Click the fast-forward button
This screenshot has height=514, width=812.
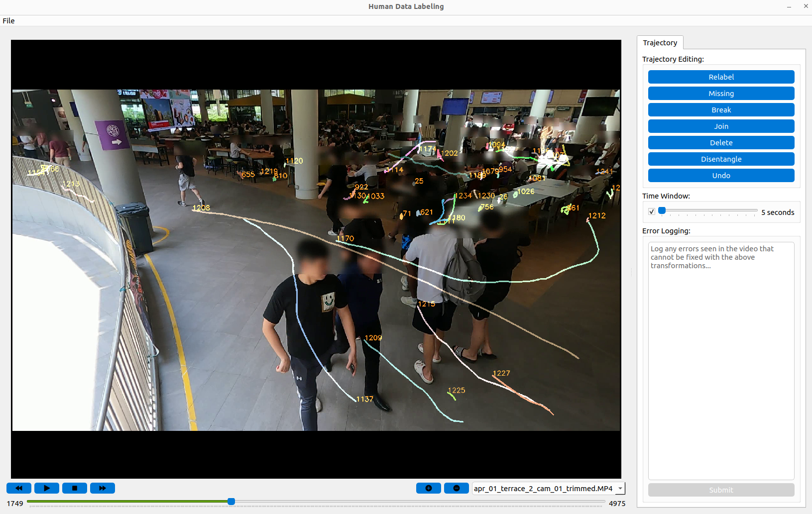point(103,488)
